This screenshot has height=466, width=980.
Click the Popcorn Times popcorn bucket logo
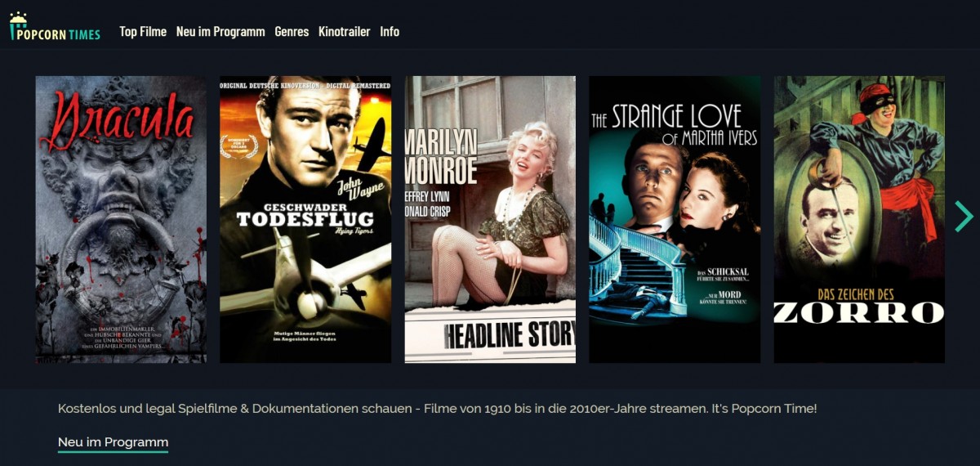tap(18, 26)
